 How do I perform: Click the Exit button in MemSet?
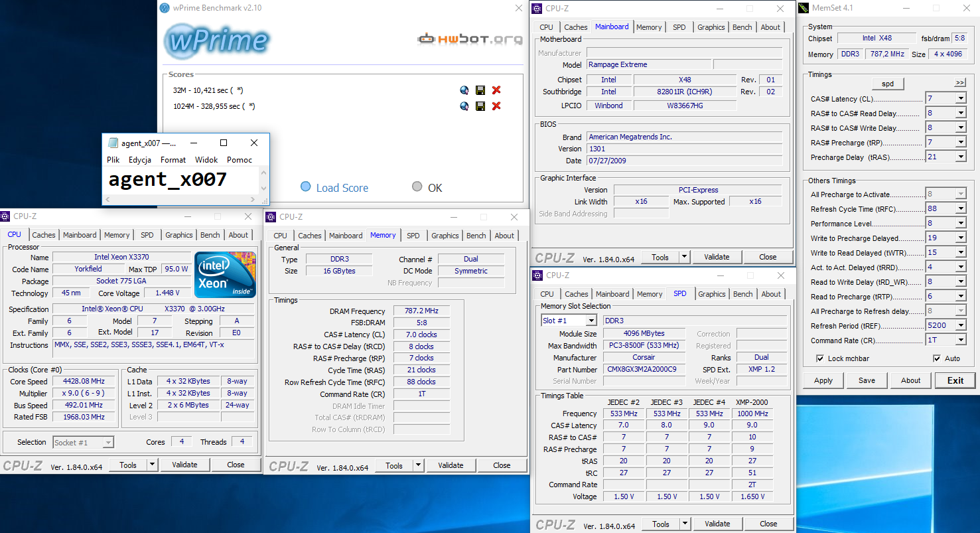[955, 380]
